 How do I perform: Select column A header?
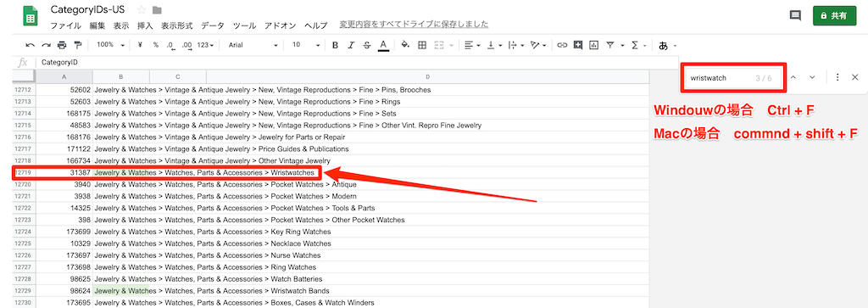pos(64,77)
